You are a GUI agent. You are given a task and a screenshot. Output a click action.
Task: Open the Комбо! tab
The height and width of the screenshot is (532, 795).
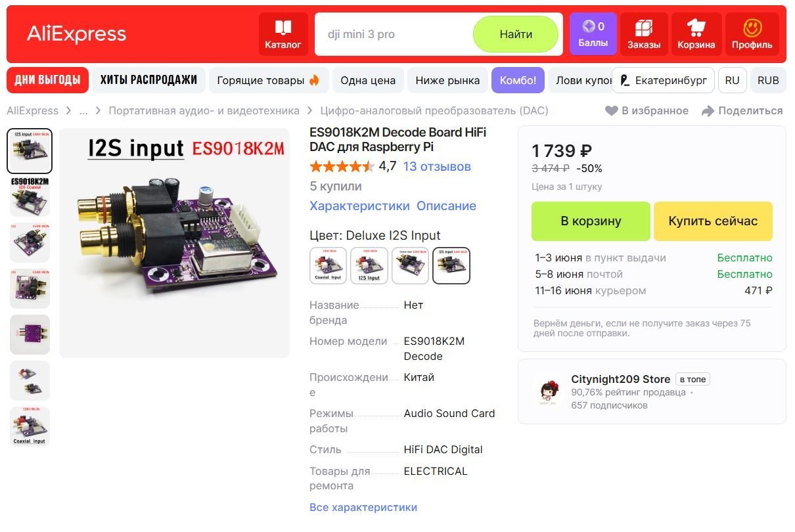click(518, 80)
